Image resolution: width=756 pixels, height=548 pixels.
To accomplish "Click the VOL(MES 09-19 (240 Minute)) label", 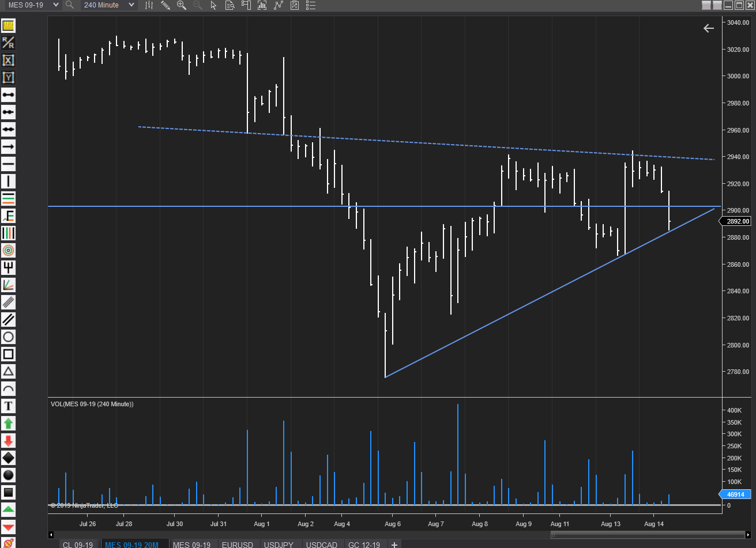I will point(92,404).
